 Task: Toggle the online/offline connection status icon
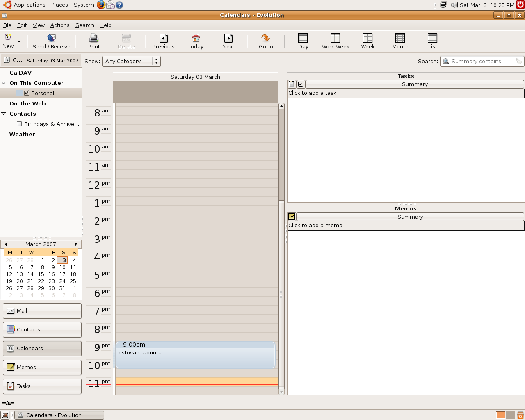click(x=8, y=403)
